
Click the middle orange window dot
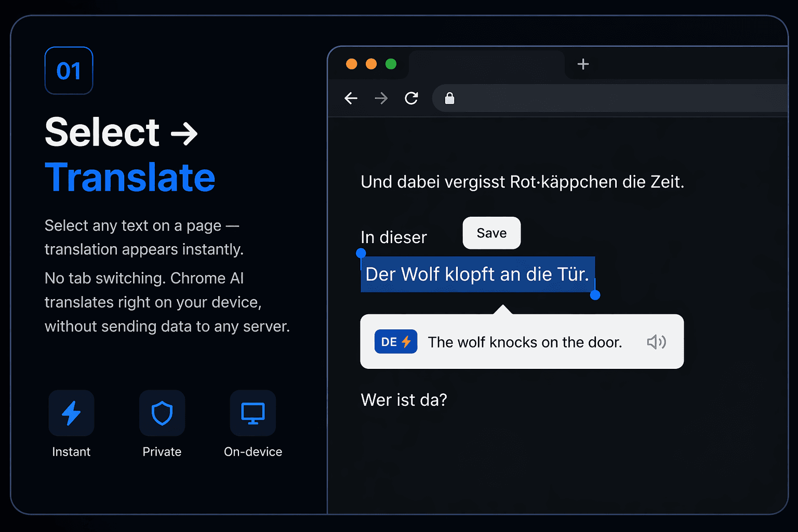[x=371, y=64]
